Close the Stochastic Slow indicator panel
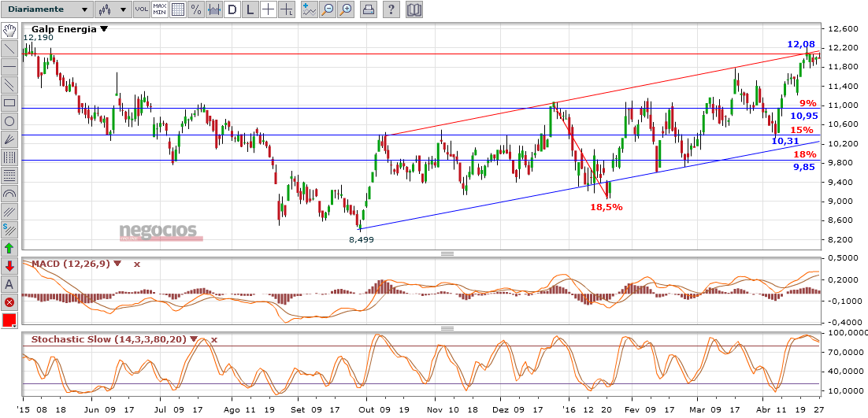This screenshot has height=418, width=868. [213, 339]
